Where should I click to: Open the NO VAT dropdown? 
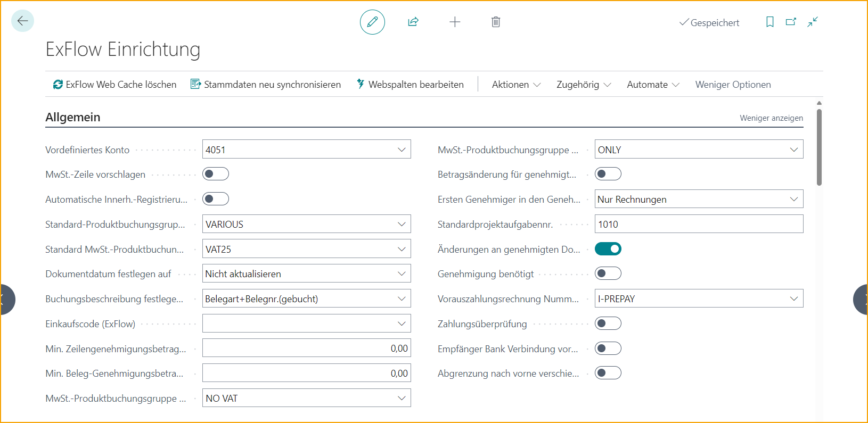pyautogui.click(x=402, y=398)
